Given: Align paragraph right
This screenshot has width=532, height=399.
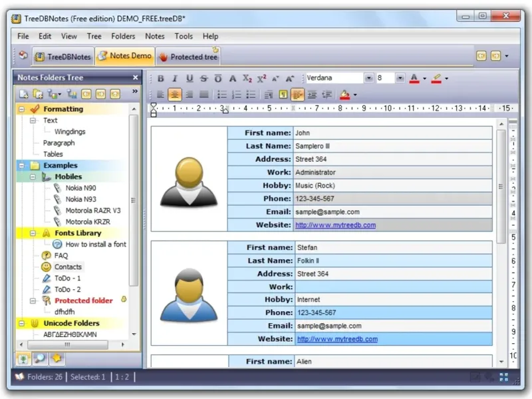Looking at the screenshot, I should click(x=190, y=94).
